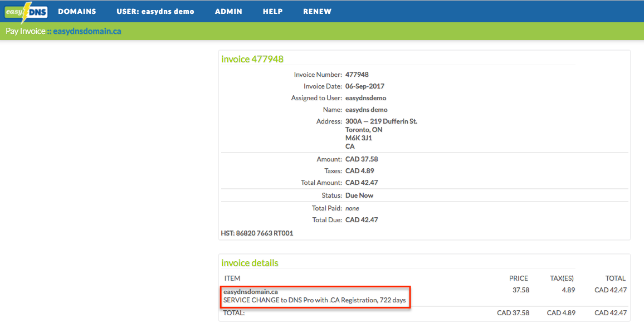Image resolution: width=644 pixels, height=328 pixels.
Task: Select invoice number value 477948
Action: [x=357, y=75]
